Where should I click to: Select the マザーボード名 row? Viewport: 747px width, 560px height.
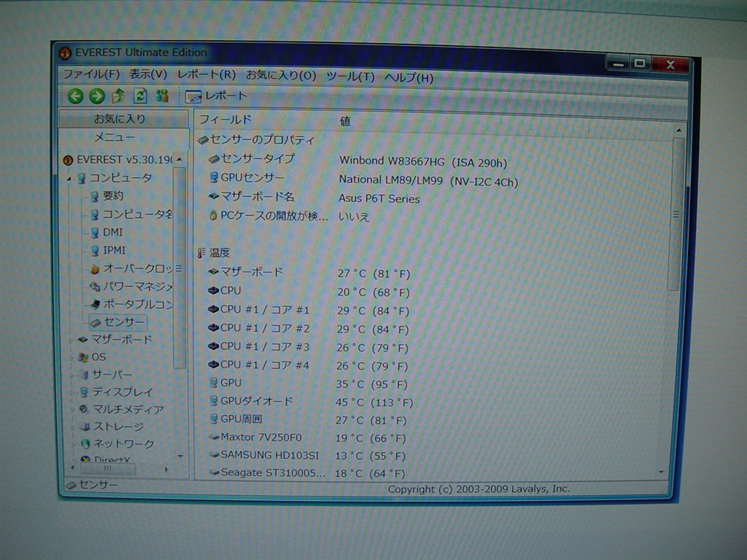(x=314, y=198)
